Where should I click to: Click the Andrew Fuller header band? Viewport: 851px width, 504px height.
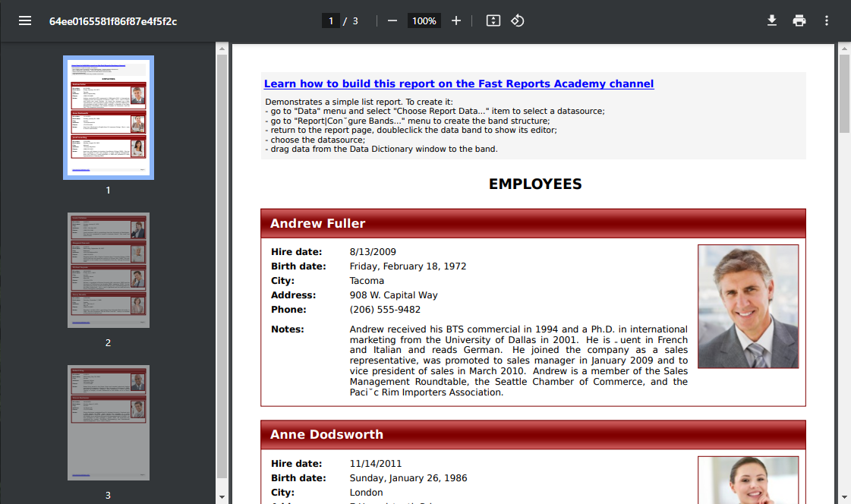click(533, 223)
